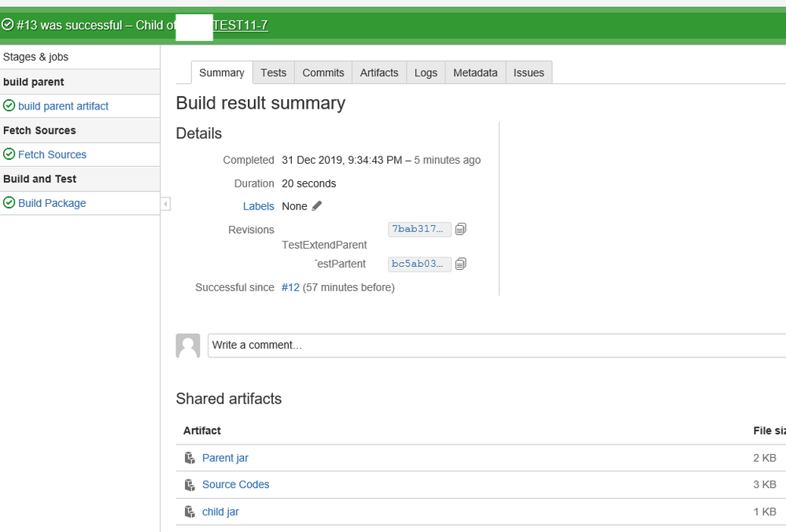Copy the 7bab317 revision hash
The image size is (786, 532).
(x=461, y=229)
